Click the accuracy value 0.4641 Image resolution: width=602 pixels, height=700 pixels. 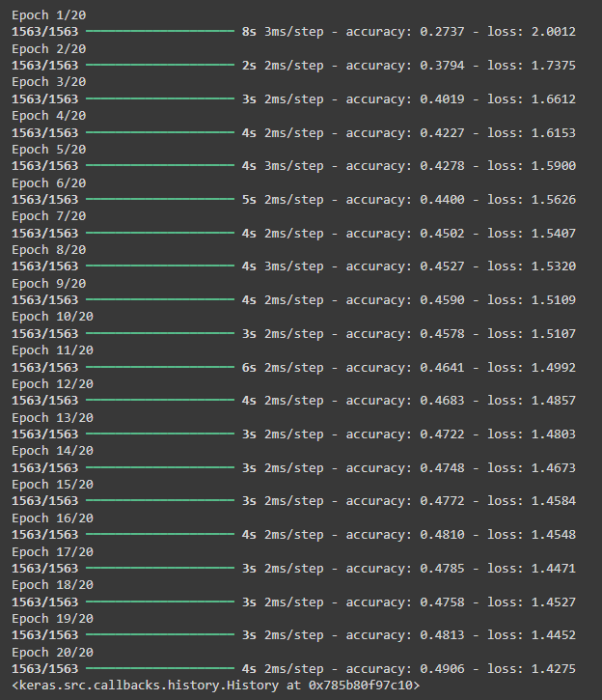442,368
